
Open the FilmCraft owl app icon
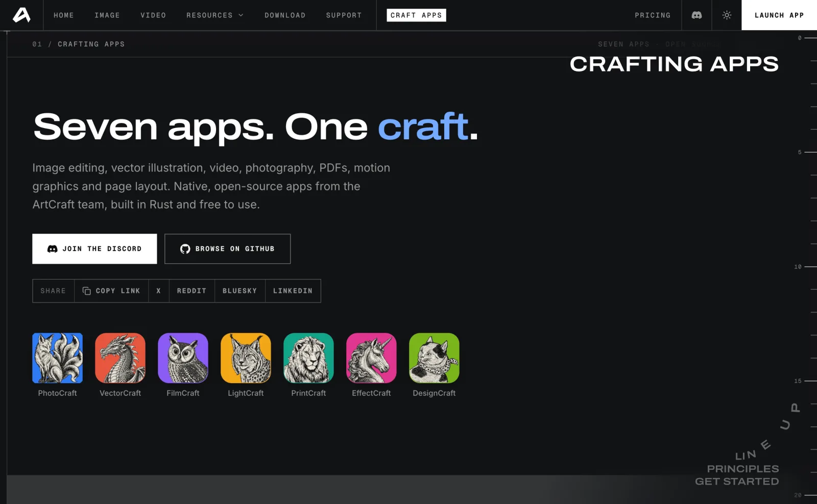coord(183,358)
